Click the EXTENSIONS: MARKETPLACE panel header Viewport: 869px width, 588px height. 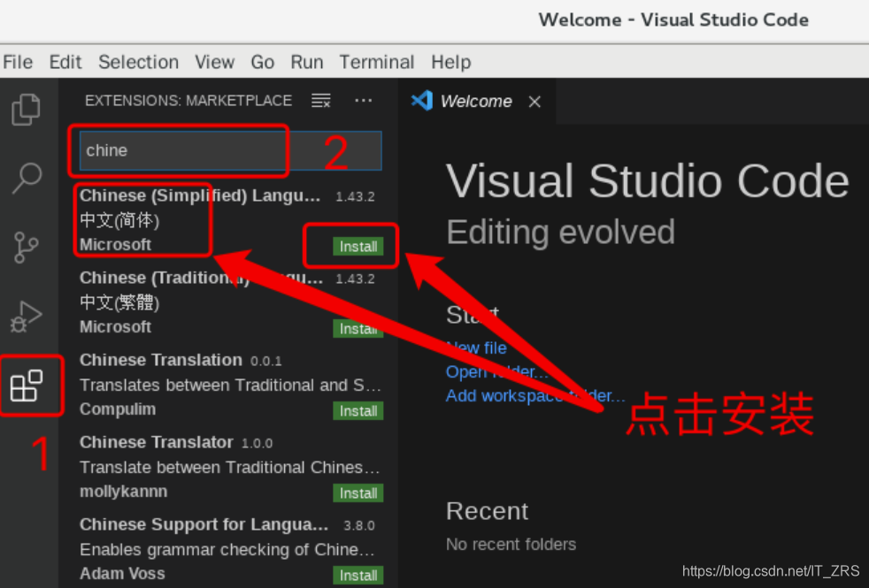pos(188,101)
